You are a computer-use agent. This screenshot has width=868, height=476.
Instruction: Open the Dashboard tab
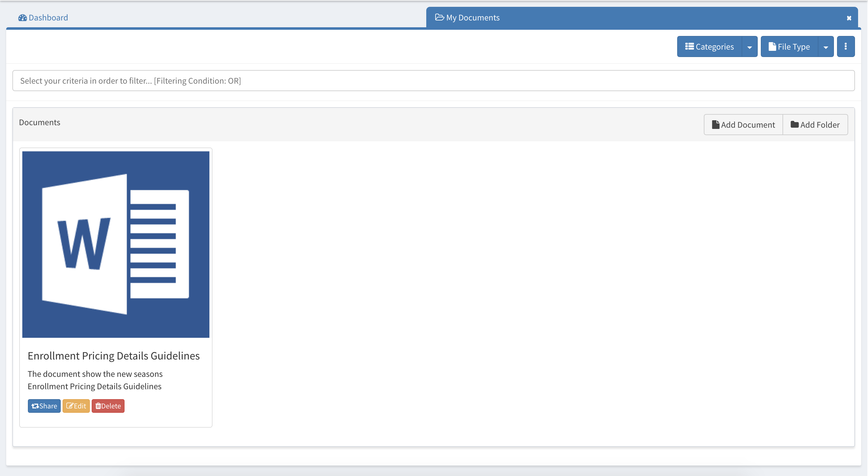(48, 18)
